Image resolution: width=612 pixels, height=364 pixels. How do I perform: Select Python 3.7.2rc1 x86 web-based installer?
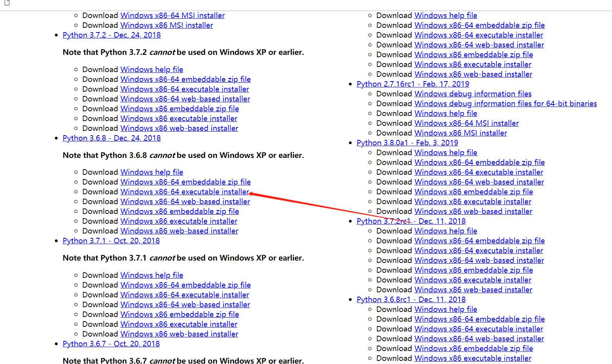pyautogui.click(x=473, y=290)
